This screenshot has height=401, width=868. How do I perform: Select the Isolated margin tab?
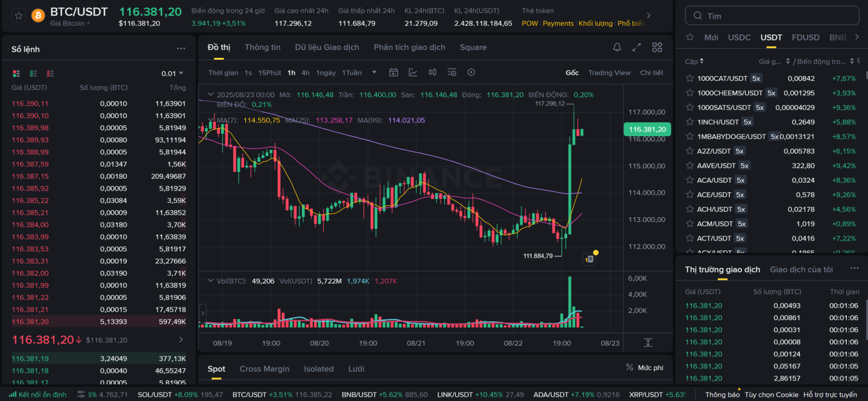pos(319,369)
